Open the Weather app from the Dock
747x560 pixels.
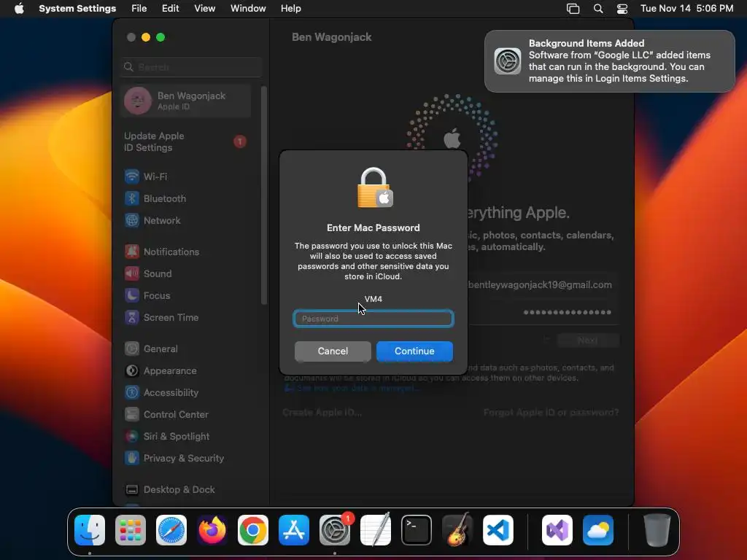(x=598, y=530)
